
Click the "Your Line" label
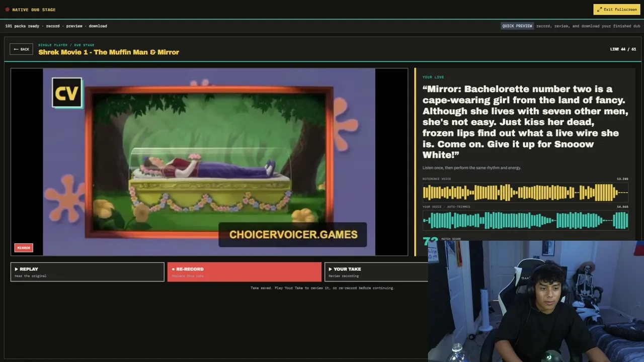pos(433,77)
